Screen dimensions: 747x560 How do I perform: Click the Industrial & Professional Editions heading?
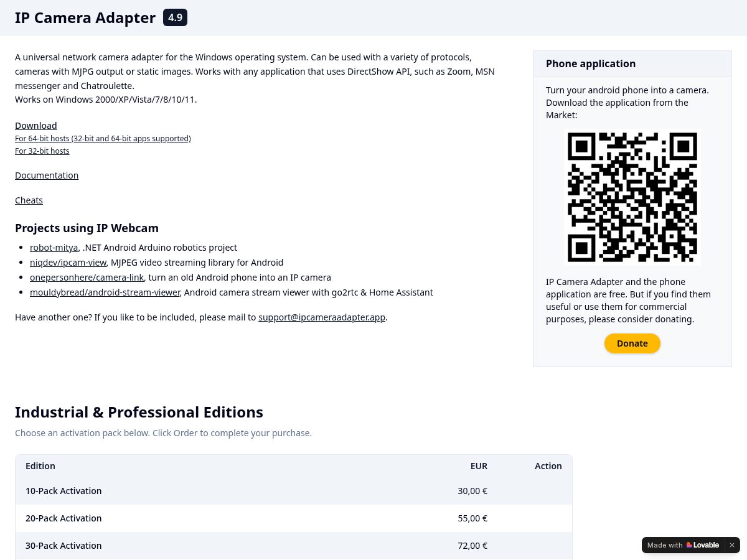pos(139,413)
